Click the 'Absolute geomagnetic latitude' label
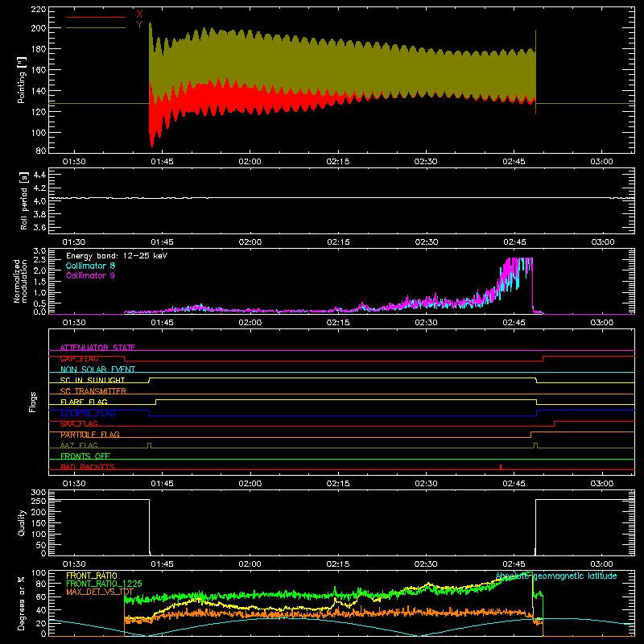Screen dimensions: 644x644 point(556,576)
